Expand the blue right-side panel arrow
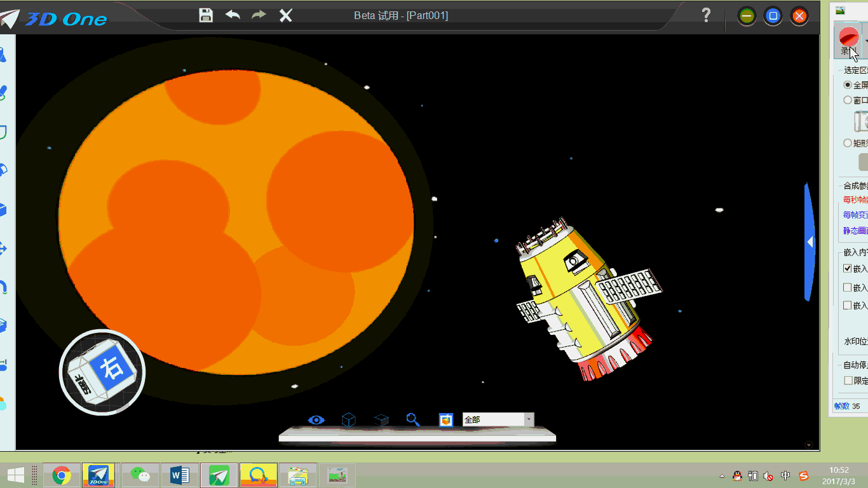 point(810,242)
